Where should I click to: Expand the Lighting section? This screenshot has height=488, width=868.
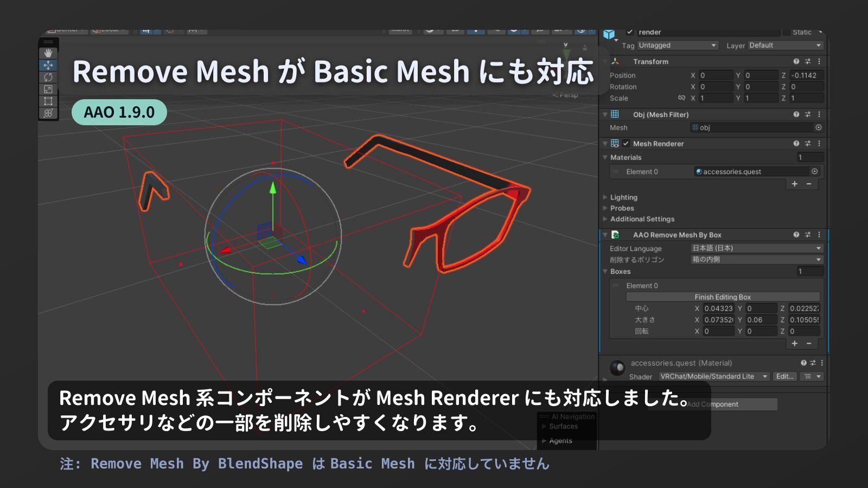point(623,197)
